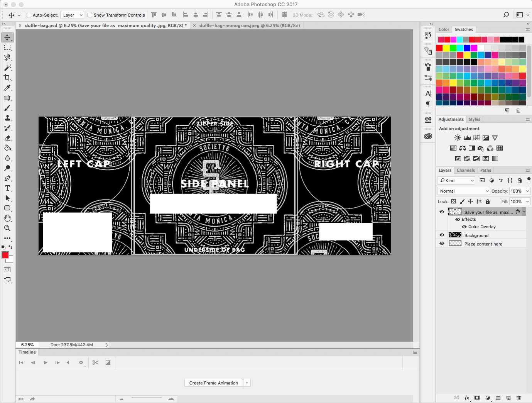The height and width of the screenshot is (403, 532).
Task: Select the Crop tool
Action: [x=7, y=78]
